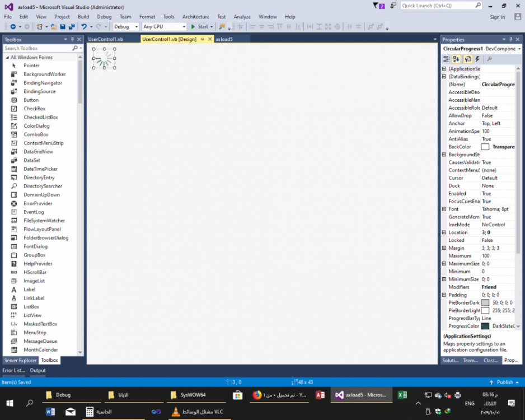The width and height of the screenshot is (525, 420).
Task: Switch to the Server Explorer tab
Action: (20, 361)
